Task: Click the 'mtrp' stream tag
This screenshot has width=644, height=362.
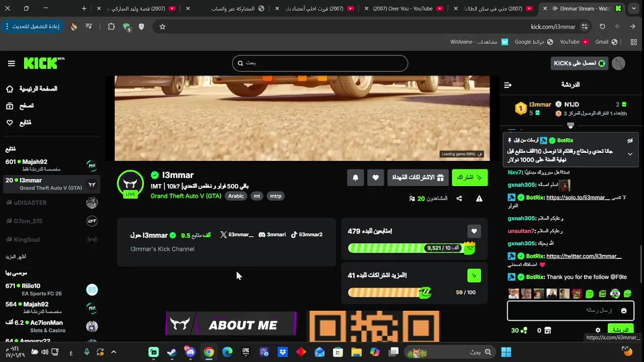Action: 276,196
